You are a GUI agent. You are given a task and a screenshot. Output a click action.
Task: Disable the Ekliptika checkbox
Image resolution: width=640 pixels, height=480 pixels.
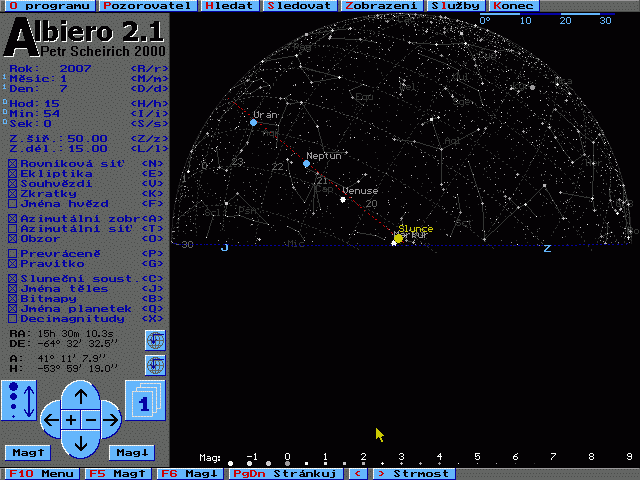pos(12,173)
